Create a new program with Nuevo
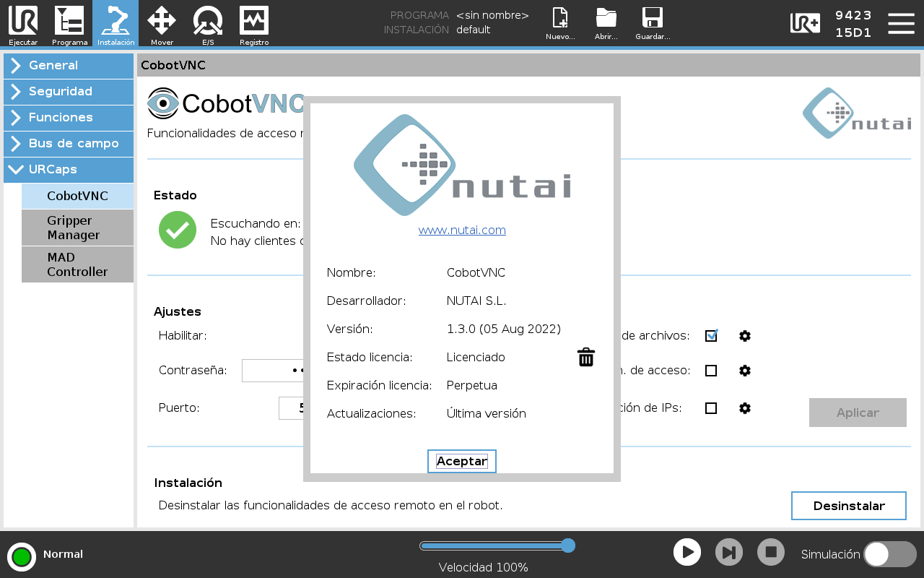Image resolution: width=924 pixels, height=578 pixels. coord(560,24)
